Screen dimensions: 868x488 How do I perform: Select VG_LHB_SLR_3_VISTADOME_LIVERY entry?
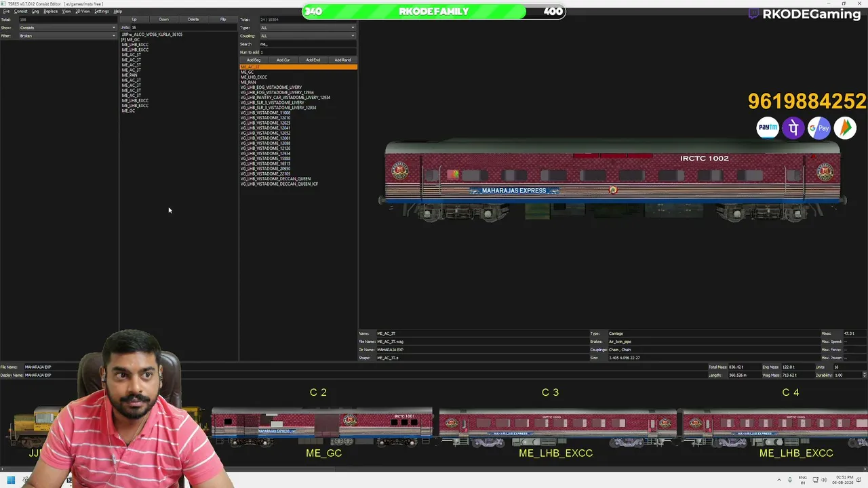(272, 103)
